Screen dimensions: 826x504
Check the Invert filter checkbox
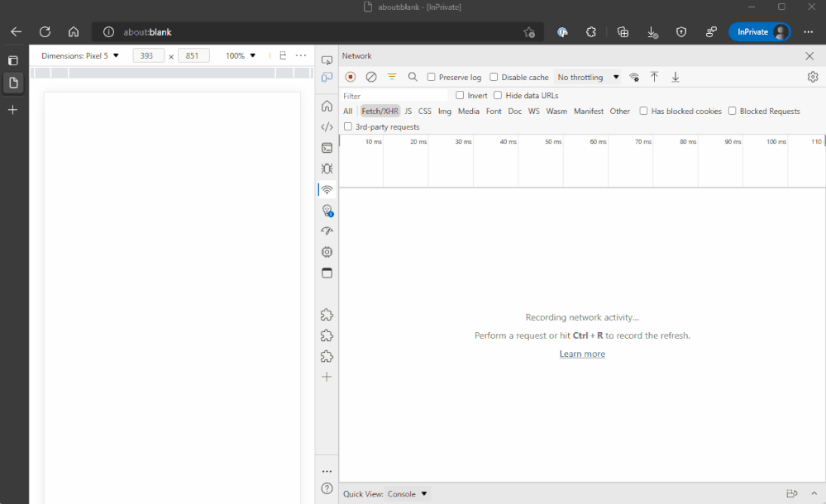(460, 95)
